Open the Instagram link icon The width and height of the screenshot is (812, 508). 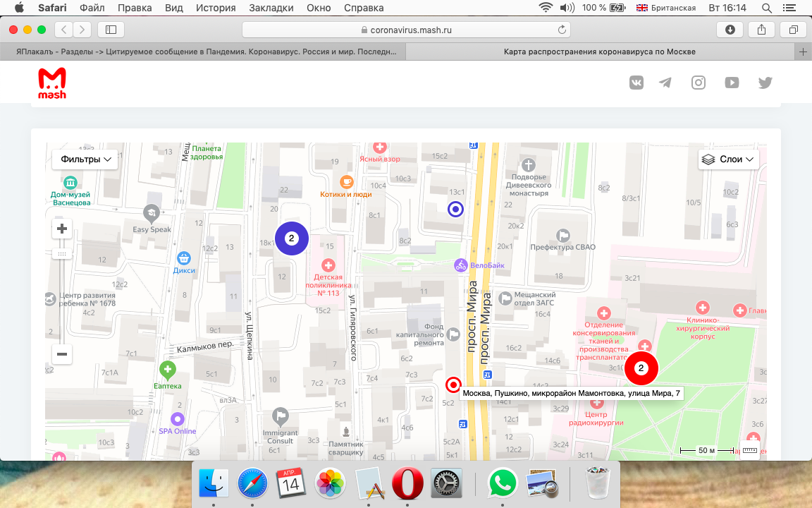pos(699,83)
